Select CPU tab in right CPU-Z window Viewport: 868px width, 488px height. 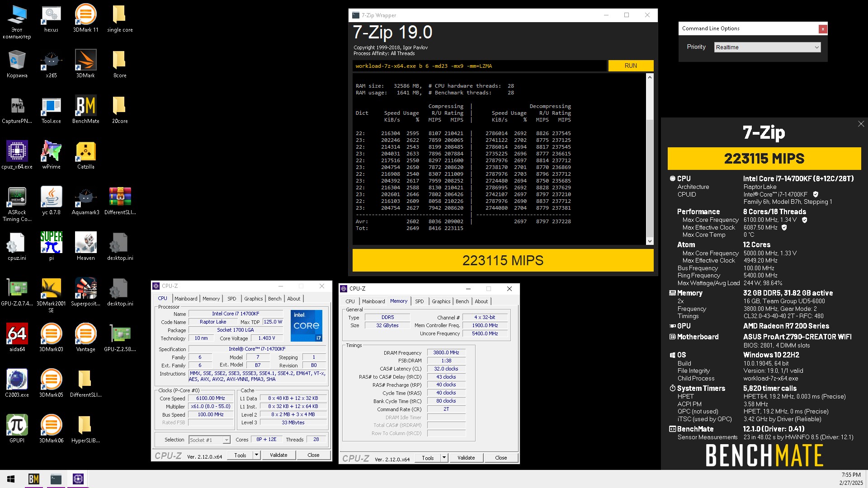pyautogui.click(x=350, y=301)
